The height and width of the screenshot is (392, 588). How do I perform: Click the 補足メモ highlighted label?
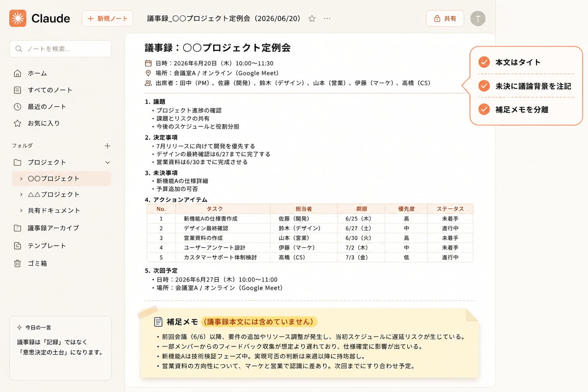tap(259, 322)
